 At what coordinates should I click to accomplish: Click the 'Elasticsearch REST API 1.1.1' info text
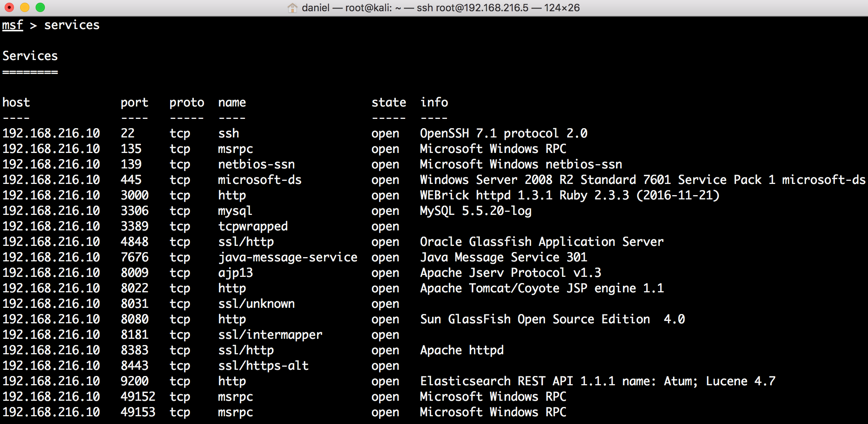coord(517,381)
